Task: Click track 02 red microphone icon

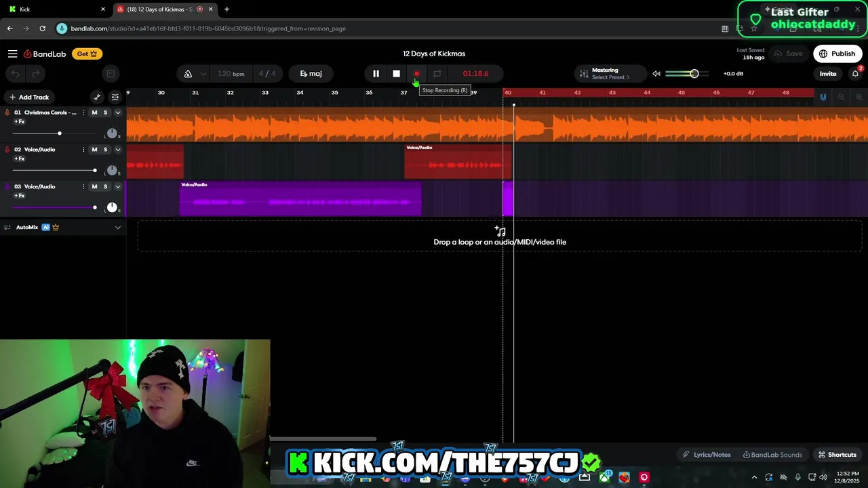Action: pyautogui.click(x=7, y=150)
